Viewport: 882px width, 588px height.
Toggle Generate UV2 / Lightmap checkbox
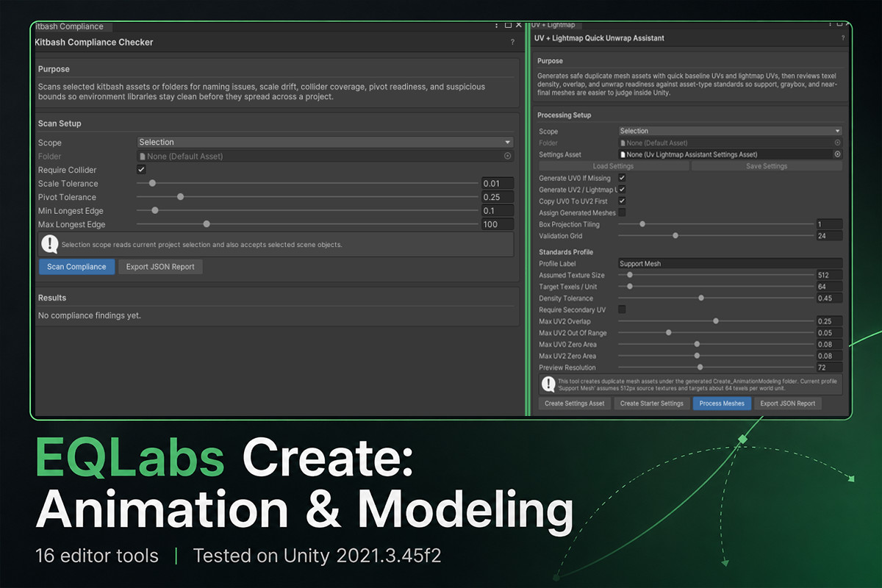coord(622,190)
